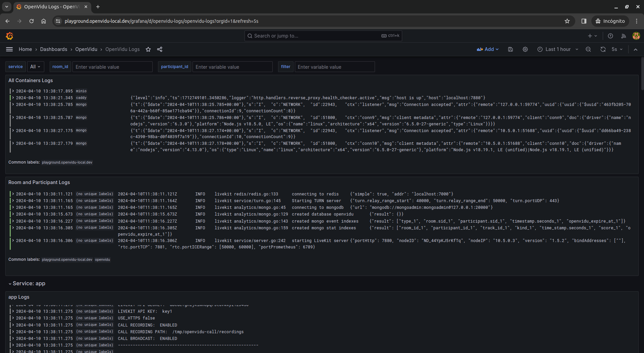Collapse the Service: app row

pos(27,284)
